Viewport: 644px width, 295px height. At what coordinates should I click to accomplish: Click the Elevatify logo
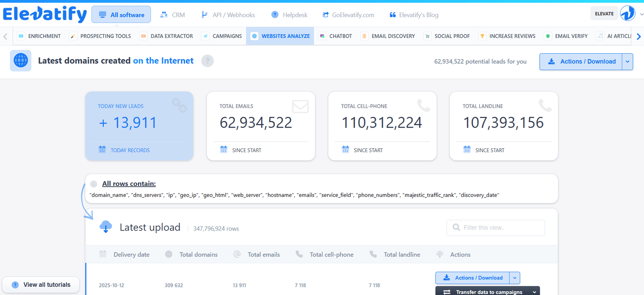click(x=45, y=15)
